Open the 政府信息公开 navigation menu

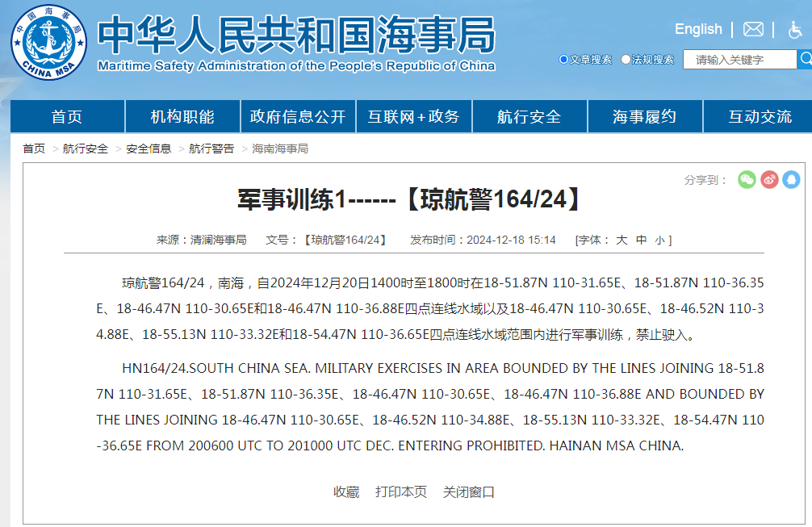click(x=298, y=117)
